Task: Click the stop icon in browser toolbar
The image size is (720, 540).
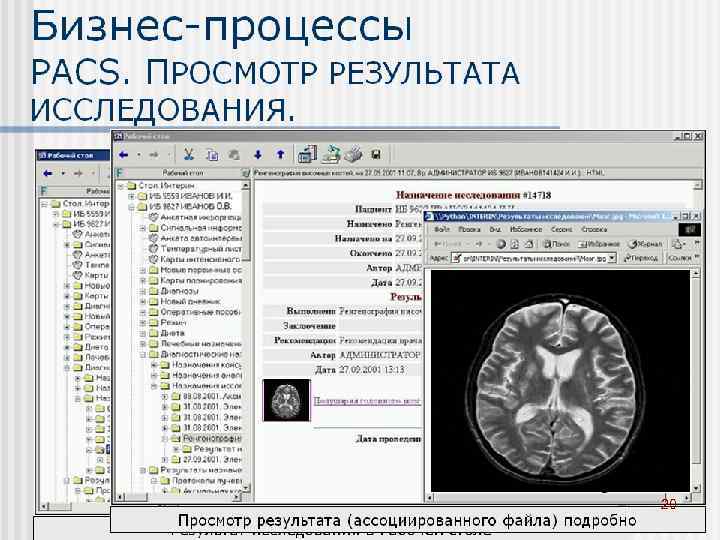Action: (501, 244)
